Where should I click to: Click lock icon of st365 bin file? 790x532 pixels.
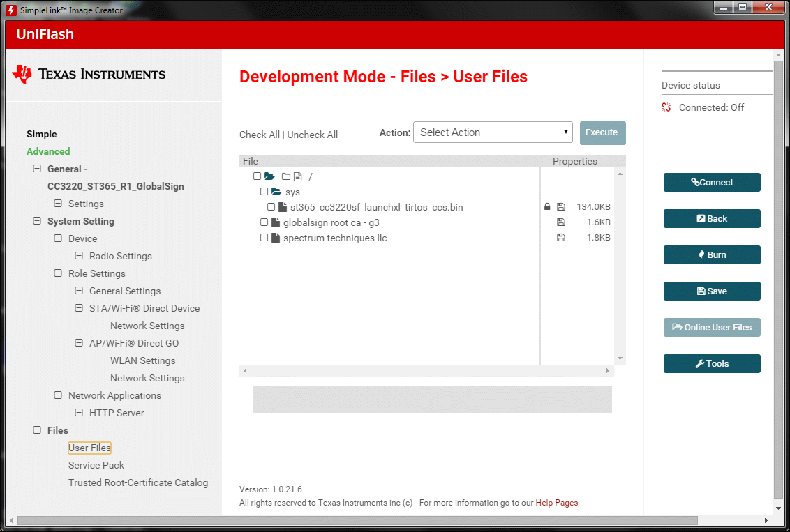pos(547,206)
